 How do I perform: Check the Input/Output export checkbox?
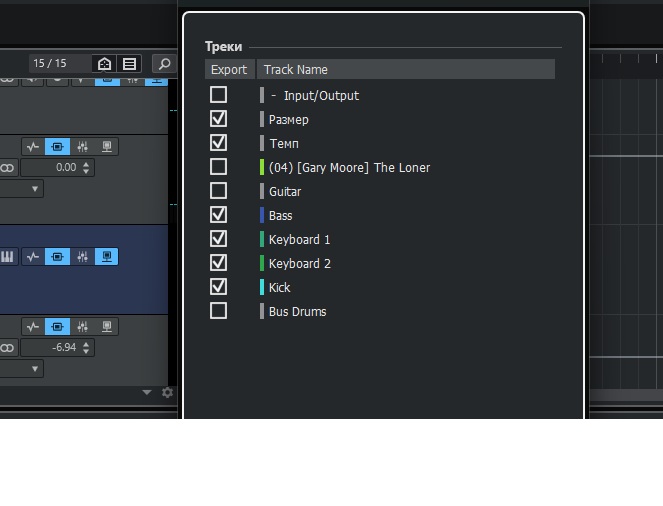click(218, 95)
